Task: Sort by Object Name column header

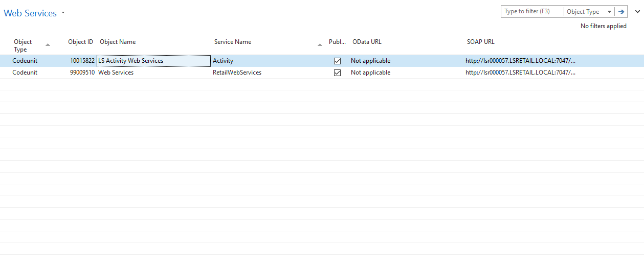Action: tap(118, 42)
